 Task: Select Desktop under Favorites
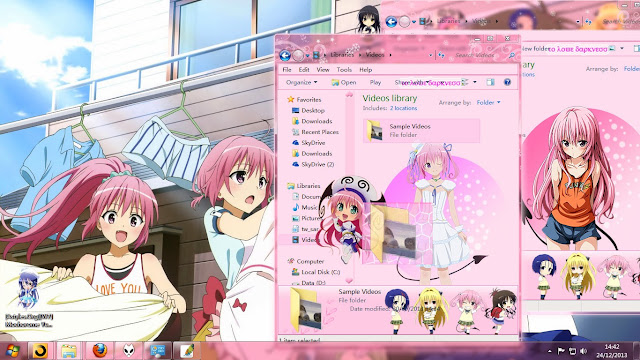pyautogui.click(x=313, y=111)
